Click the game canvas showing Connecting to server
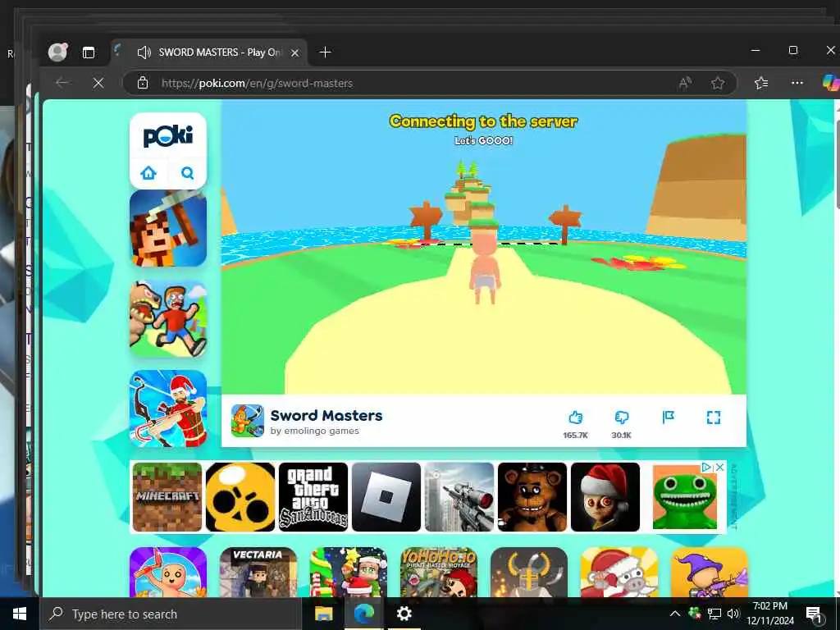Image resolution: width=840 pixels, height=630 pixels. click(x=484, y=247)
